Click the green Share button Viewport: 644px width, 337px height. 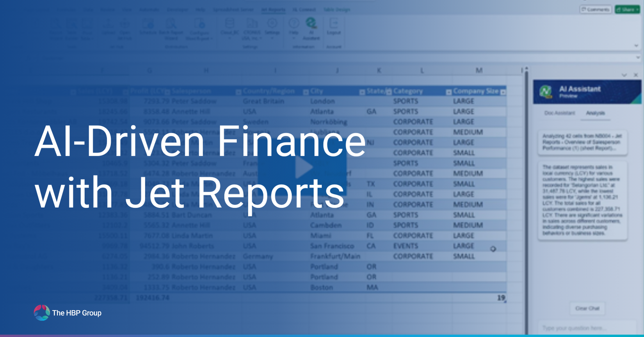coord(628,9)
